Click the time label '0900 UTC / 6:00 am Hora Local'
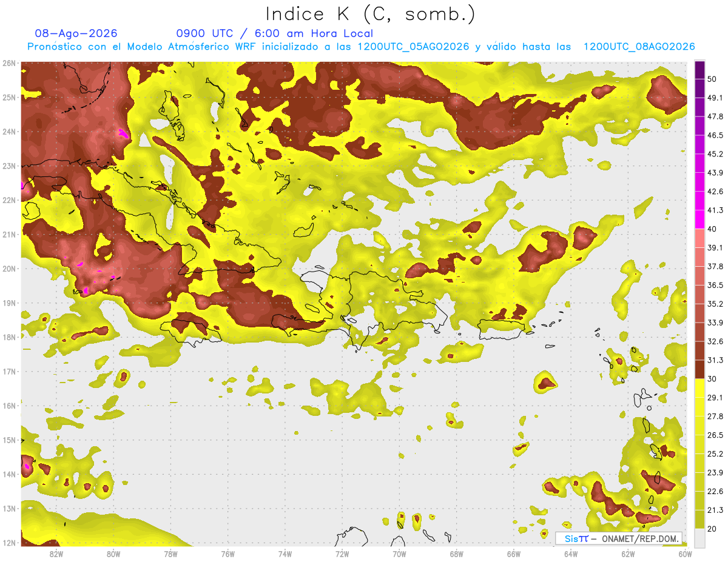Screen dimensions: 728x562 point(275,33)
